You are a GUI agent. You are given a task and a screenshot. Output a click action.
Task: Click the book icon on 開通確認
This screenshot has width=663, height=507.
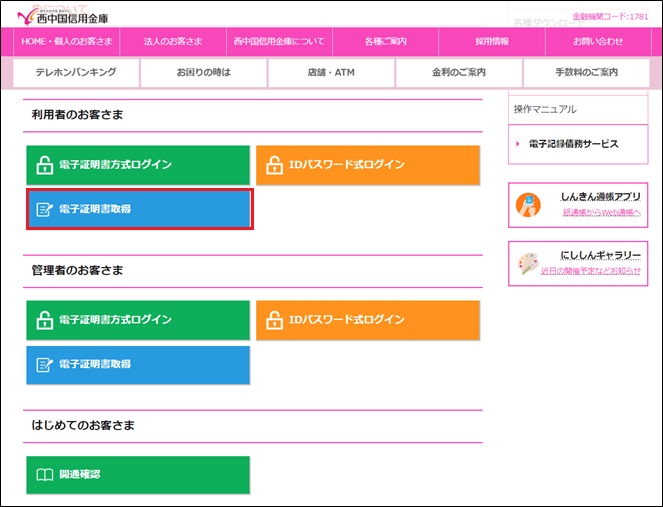(x=44, y=475)
